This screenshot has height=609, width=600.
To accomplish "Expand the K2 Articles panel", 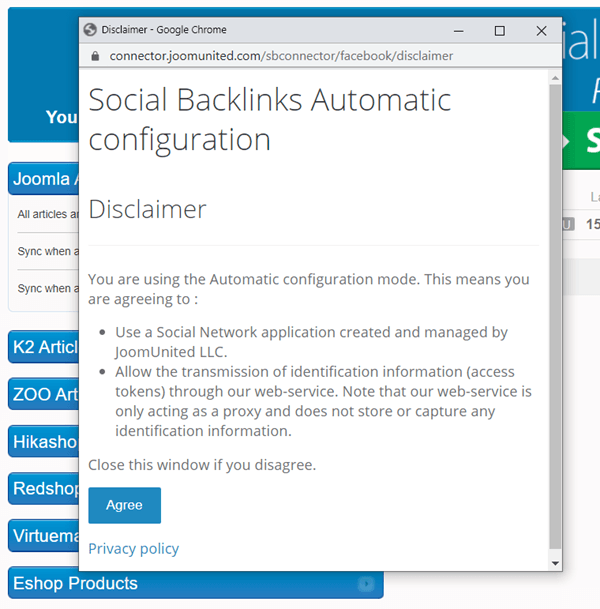I will pyautogui.click(x=44, y=347).
